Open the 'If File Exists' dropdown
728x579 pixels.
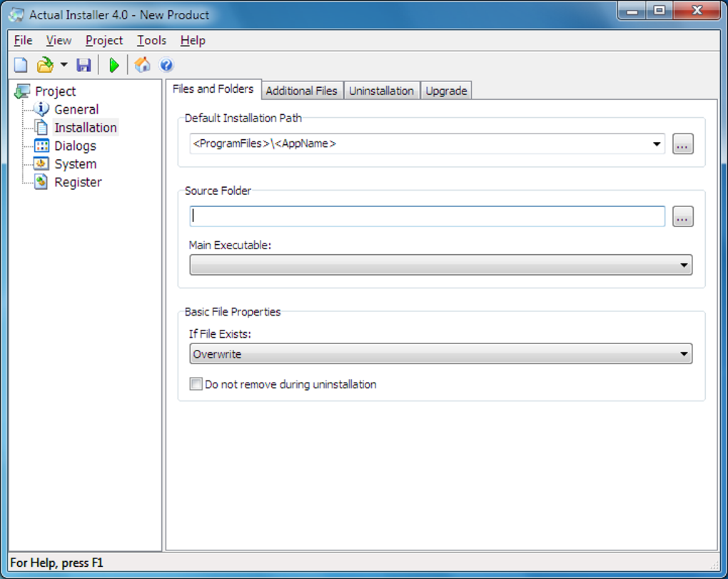click(x=685, y=353)
